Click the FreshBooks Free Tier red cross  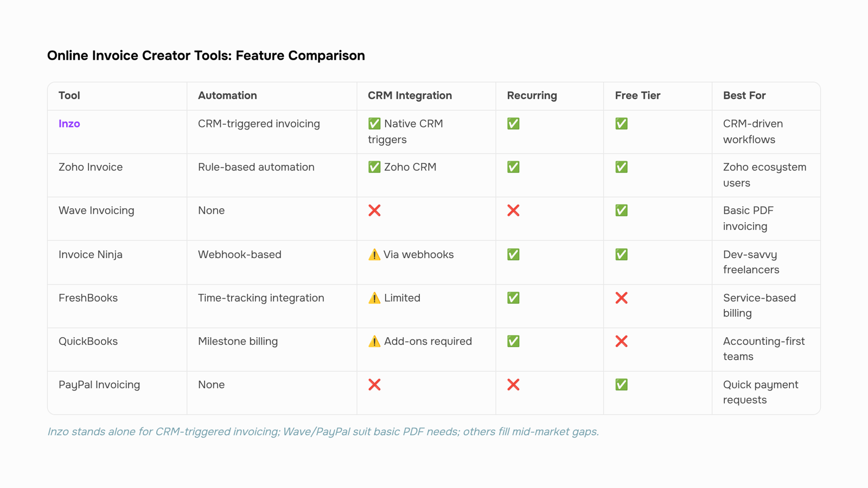(622, 298)
